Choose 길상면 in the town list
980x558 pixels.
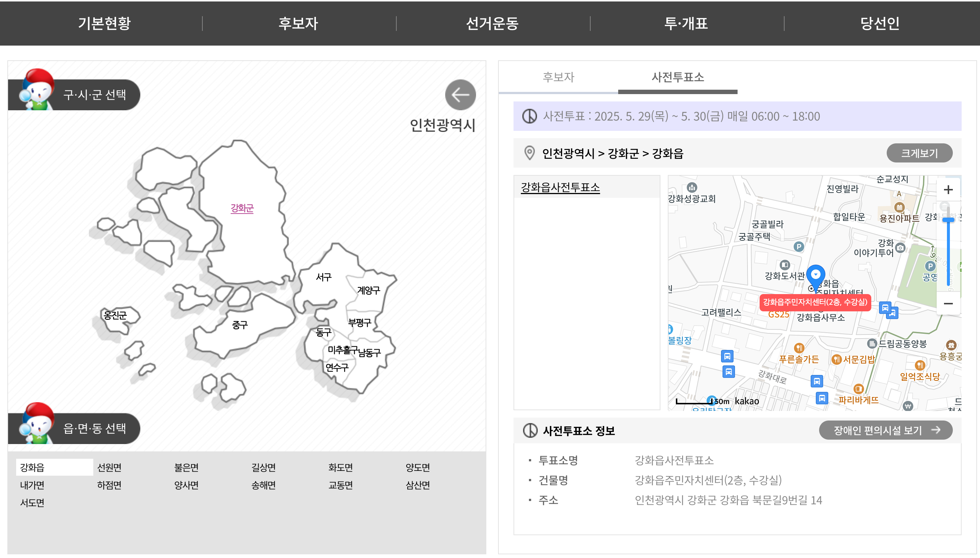[x=263, y=467]
